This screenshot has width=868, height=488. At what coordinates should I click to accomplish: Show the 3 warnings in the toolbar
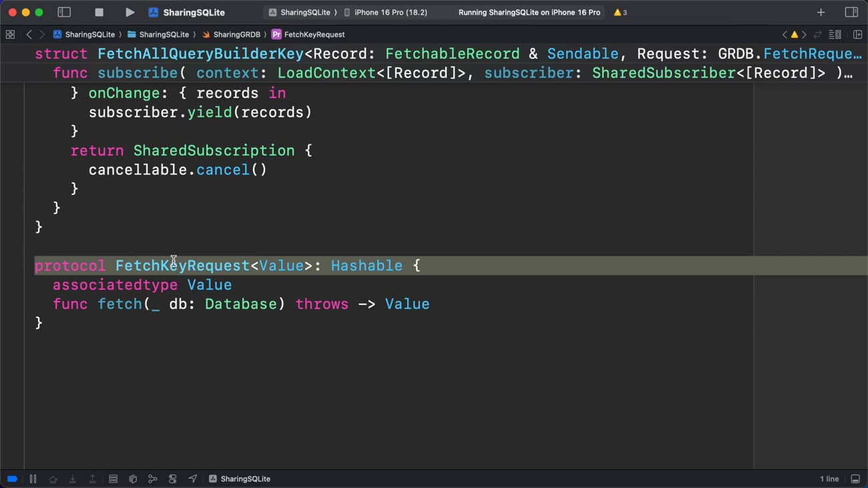click(x=620, y=12)
